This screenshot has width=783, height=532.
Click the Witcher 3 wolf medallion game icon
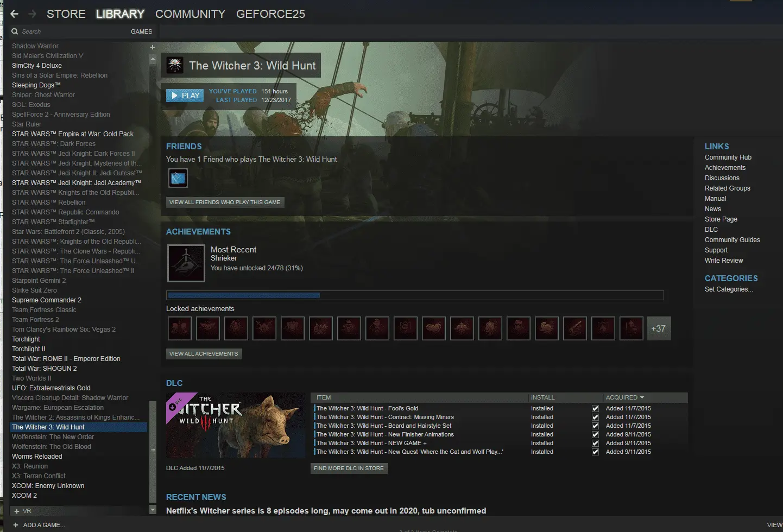(175, 66)
